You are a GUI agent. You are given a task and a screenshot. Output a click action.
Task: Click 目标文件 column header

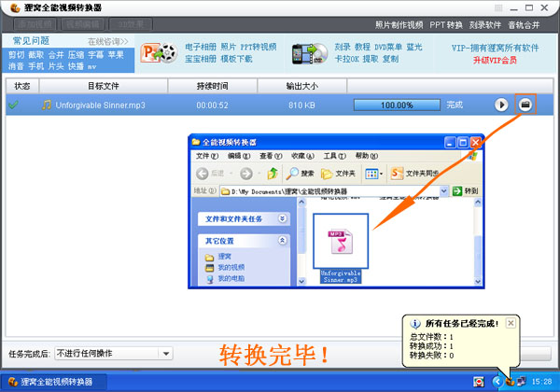pyautogui.click(x=104, y=86)
